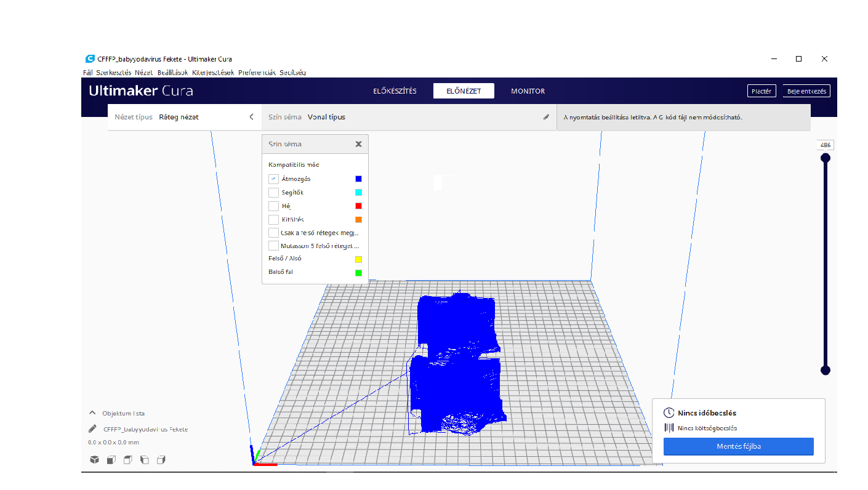
Task: Switch to the ELŐKÉSZÍTÉS stage tab
Action: tap(395, 91)
